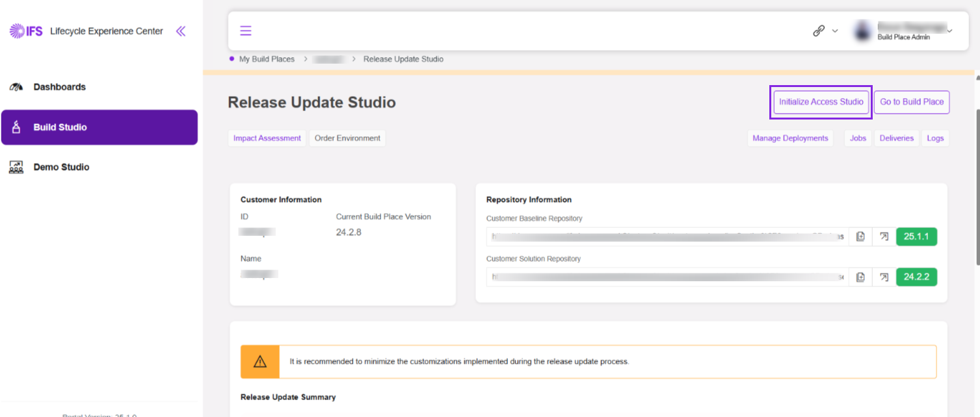Click the user profile avatar
This screenshot has height=417, width=980.
[x=863, y=31]
